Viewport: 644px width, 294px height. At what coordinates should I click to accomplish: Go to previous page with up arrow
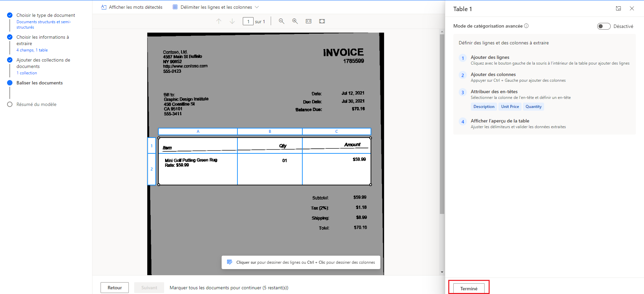click(x=219, y=21)
